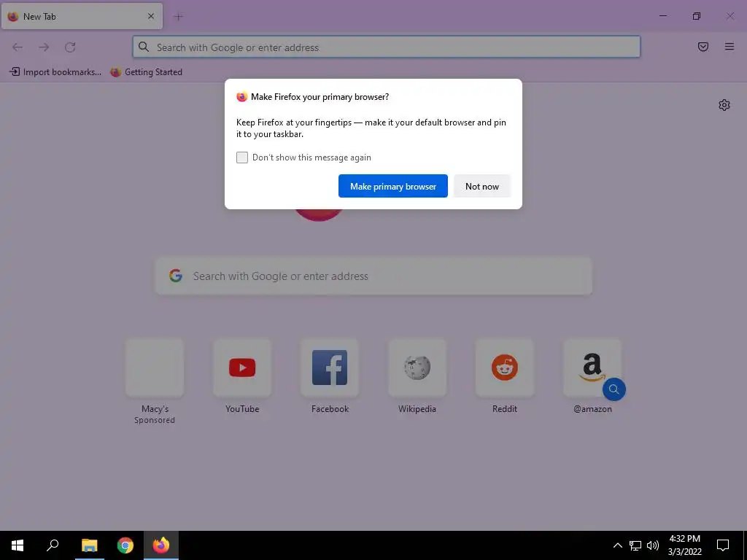Open the @amazon search shortcut tile
The height and width of the screenshot is (560, 747).
(x=592, y=367)
